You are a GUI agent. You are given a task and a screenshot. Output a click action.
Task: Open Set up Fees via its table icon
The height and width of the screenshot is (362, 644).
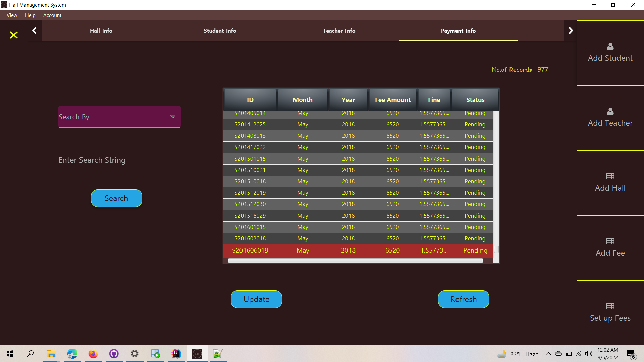[610, 306]
